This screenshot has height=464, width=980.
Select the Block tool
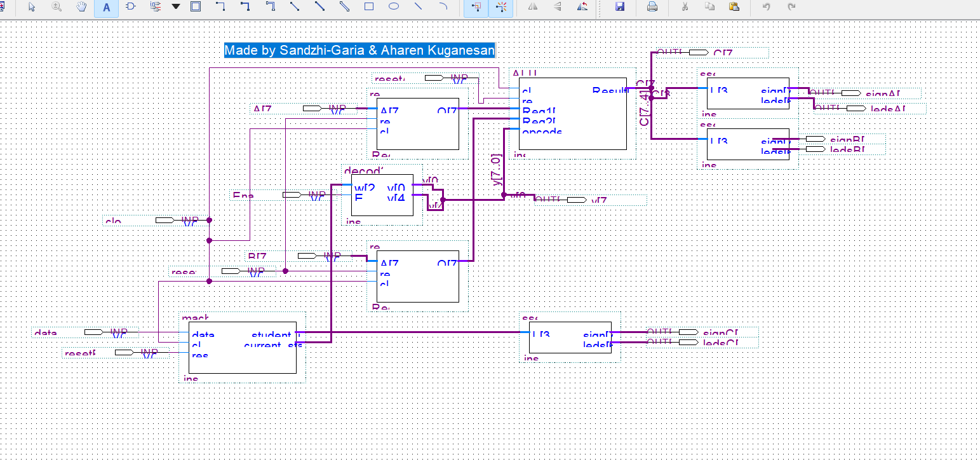[x=196, y=7]
